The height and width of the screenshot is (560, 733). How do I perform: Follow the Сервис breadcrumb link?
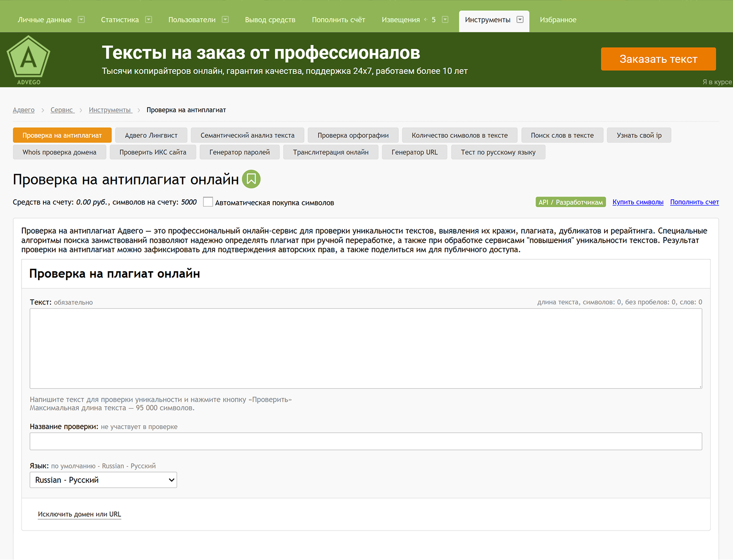pyautogui.click(x=62, y=110)
